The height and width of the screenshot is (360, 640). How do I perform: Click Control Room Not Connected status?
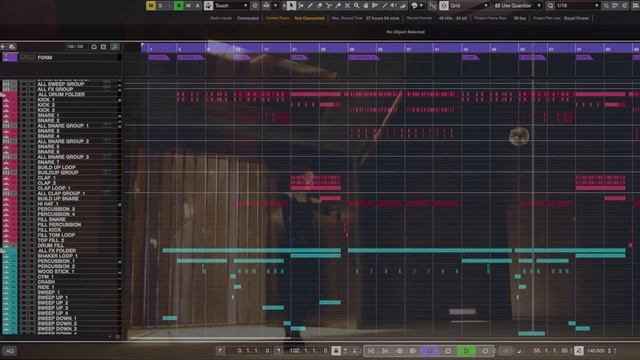[295, 18]
